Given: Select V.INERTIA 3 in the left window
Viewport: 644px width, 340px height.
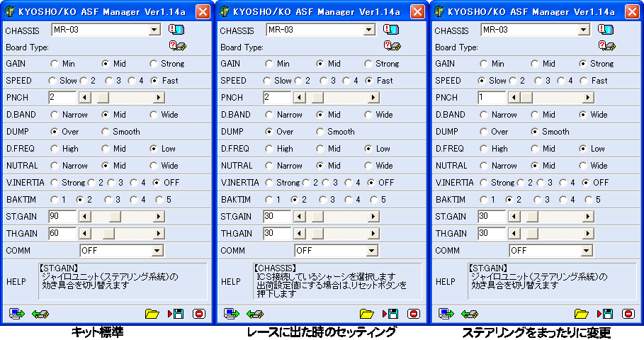Looking at the screenshot, I should [x=111, y=183].
